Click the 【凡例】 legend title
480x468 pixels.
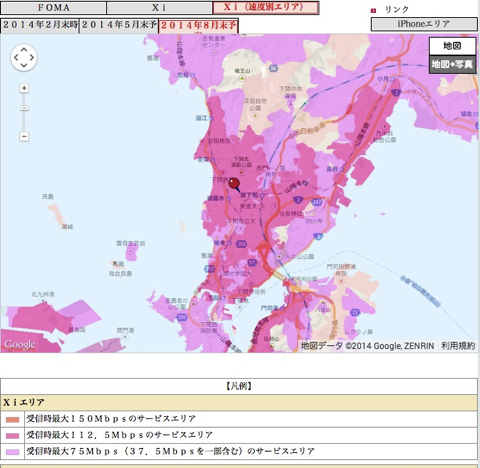239,386
